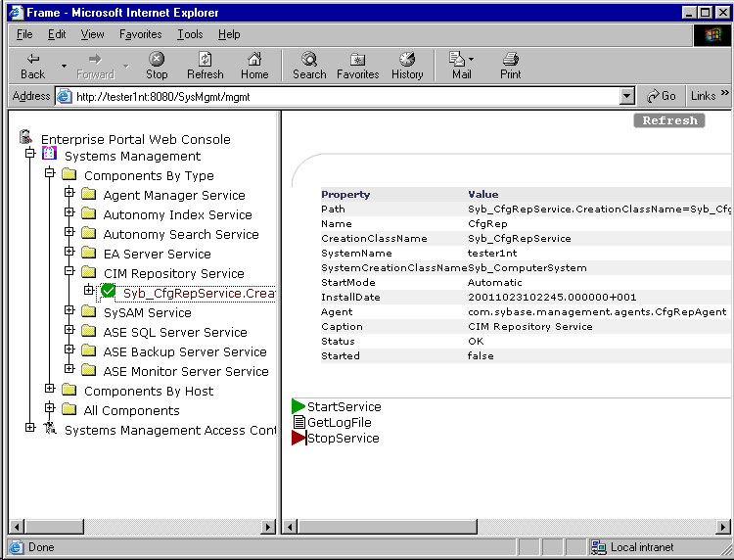734x560 pixels.
Task: Open the View menu
Action: click(x=92, y=34)
